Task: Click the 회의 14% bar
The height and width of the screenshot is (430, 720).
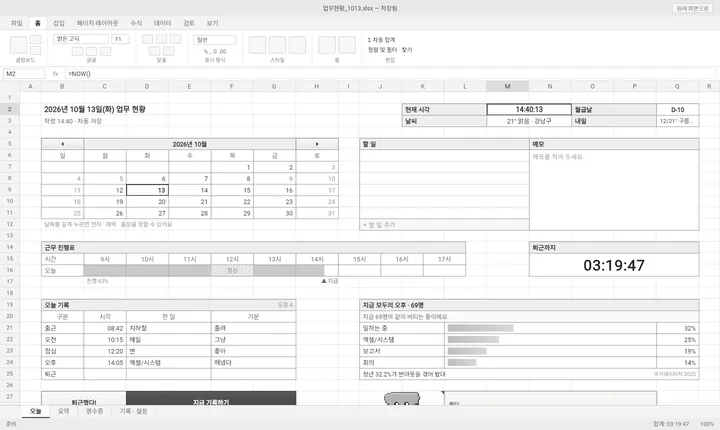Action: pyautogui.click(x=462, y=362)
